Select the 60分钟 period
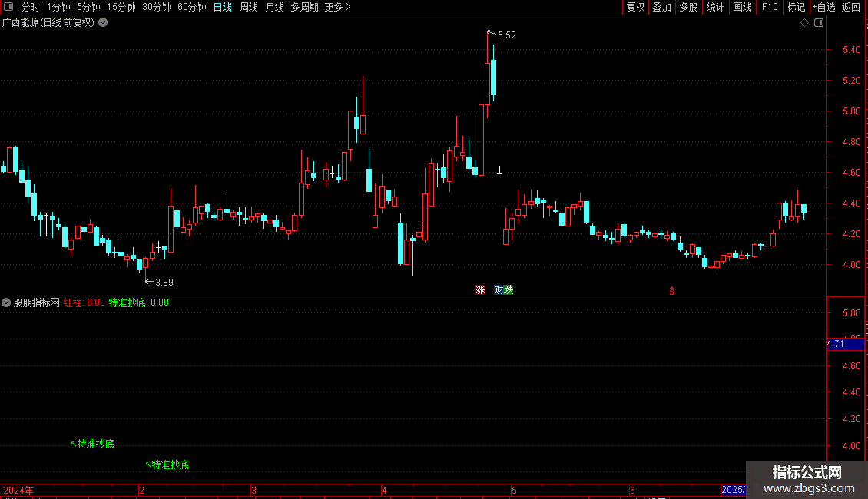This screenshot has height=499, width=868. coord(192,7)
